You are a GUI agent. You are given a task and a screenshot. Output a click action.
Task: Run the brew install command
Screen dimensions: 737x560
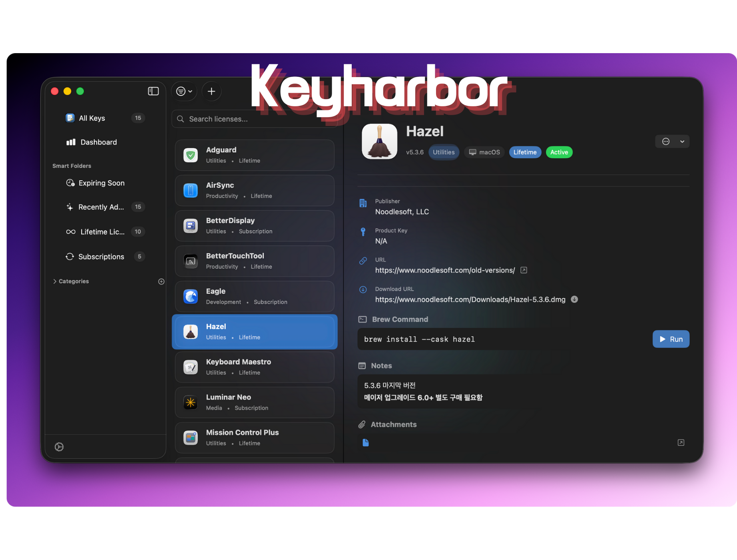tap(671, 339)
